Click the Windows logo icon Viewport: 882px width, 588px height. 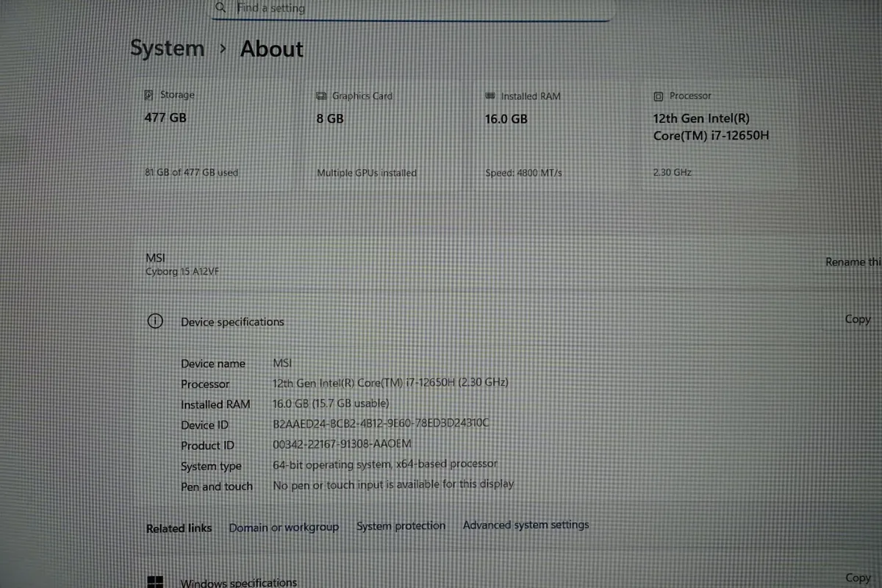click(x=155, y=582)
